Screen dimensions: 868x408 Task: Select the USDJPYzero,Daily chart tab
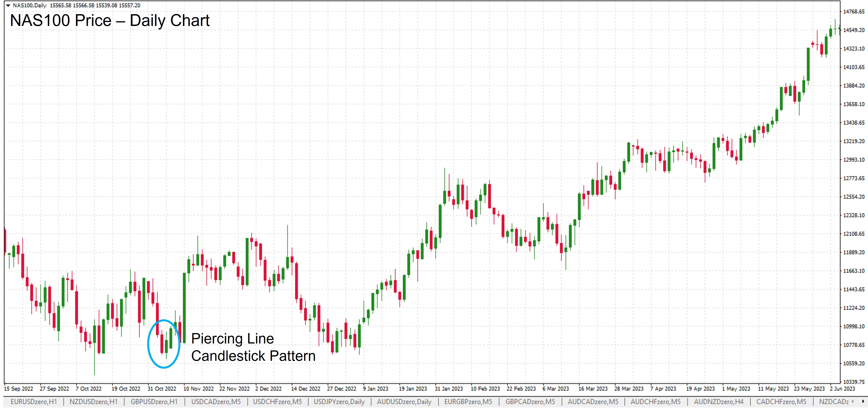(339, 402)
